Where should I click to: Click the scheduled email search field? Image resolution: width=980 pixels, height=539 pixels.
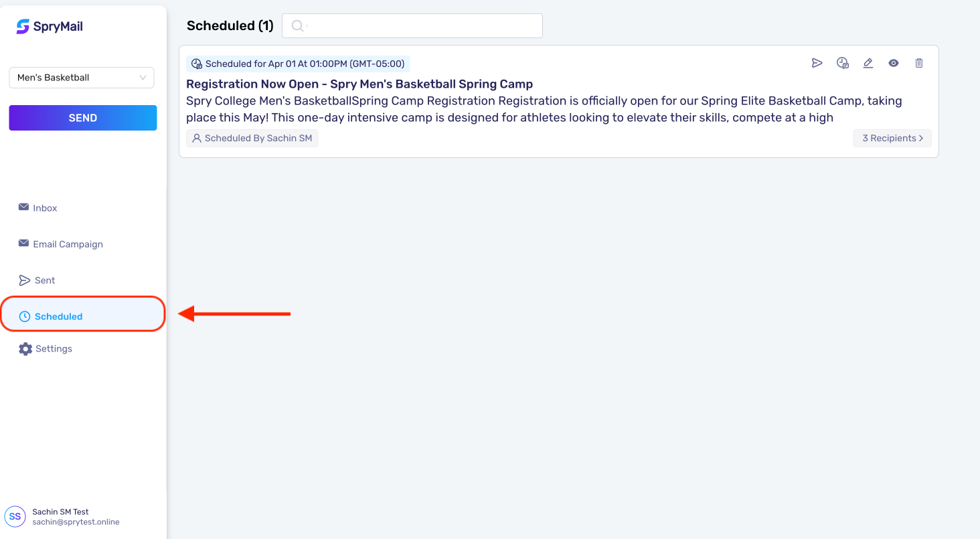(412, 26)
